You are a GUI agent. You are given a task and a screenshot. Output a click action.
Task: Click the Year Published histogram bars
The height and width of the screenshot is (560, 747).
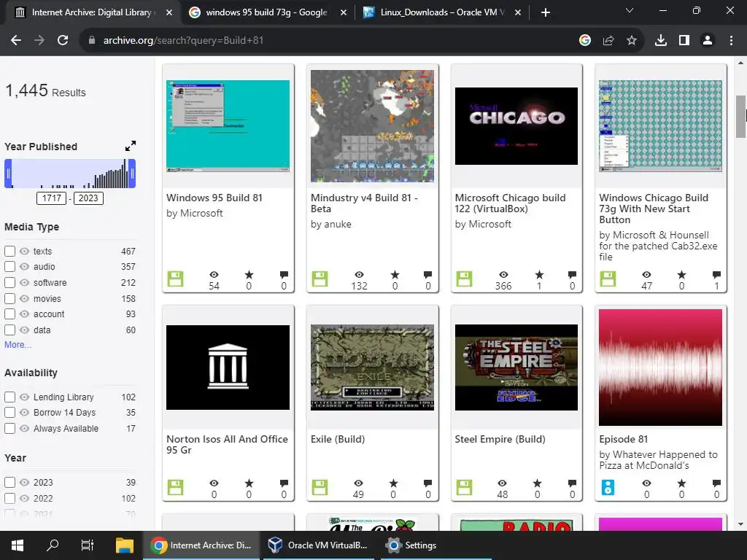(70, 174)
